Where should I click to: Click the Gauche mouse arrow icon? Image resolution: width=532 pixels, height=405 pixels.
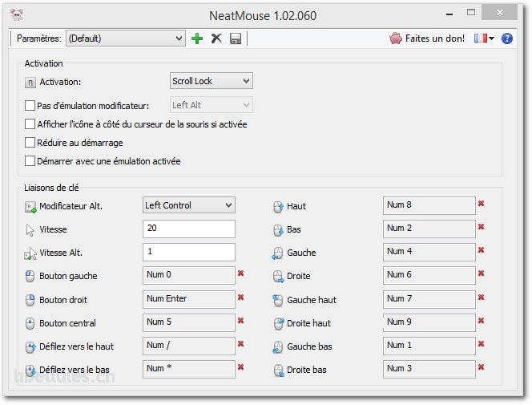tap(277, 253)
